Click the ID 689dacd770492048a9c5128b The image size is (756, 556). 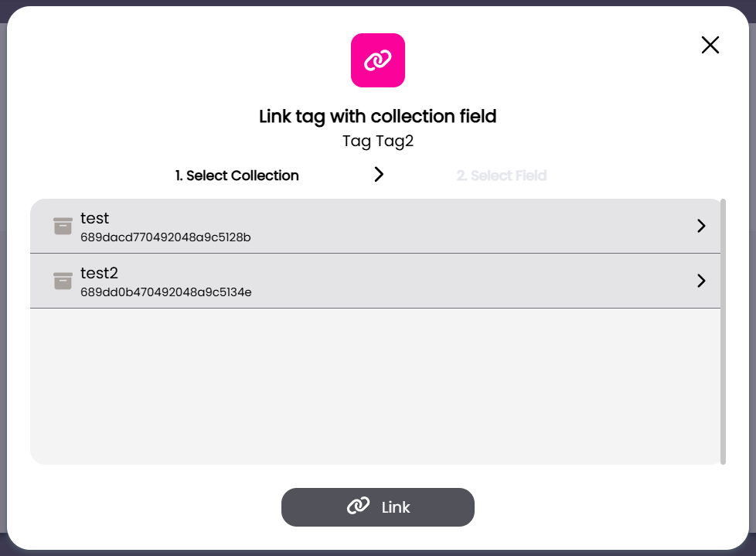click(x=165, y=237)
